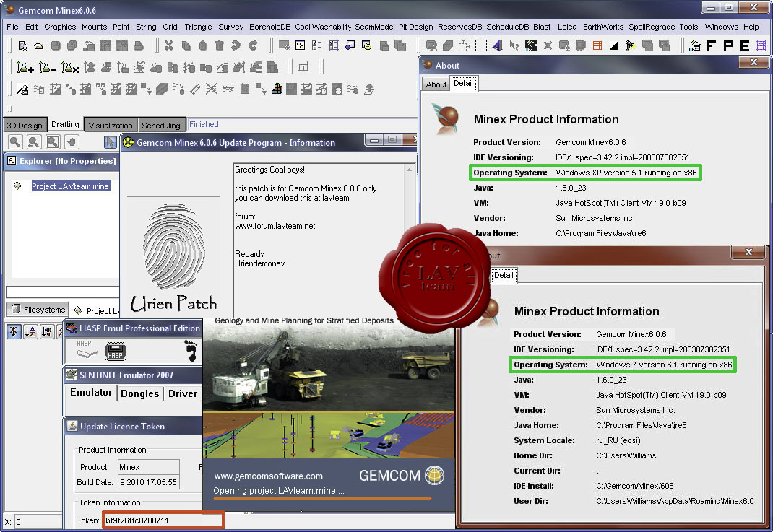
Task: Click the empty text box below Explorer tree
Action: pos(63,292)
